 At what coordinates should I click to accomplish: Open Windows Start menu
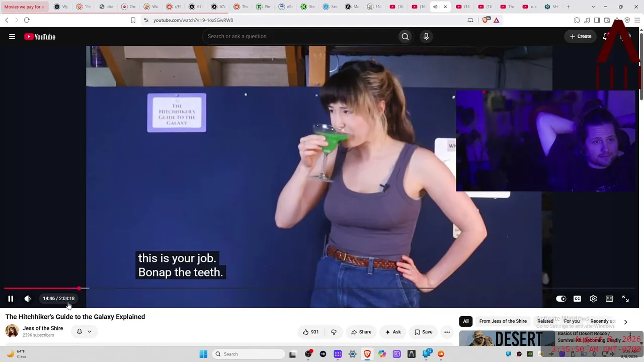coord(203,354)
